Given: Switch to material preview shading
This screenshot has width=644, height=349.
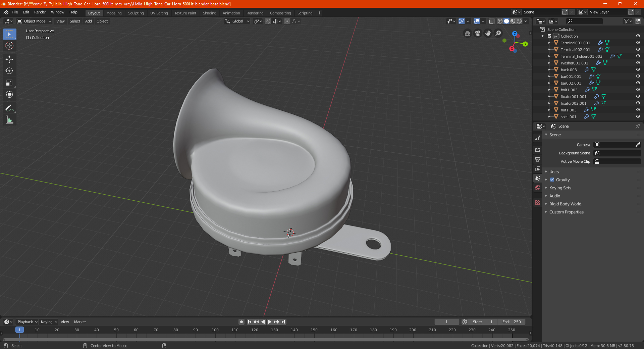Looking at the screenshot, I should point(513,21).
